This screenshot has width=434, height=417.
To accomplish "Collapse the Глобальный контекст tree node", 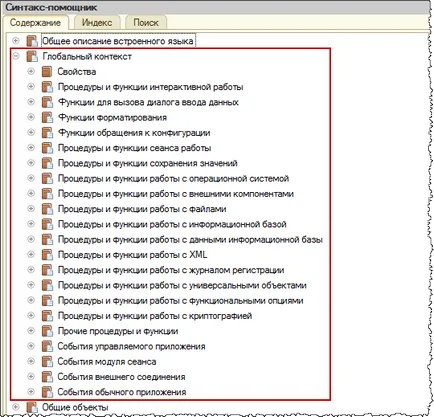I will coord(16,56).
